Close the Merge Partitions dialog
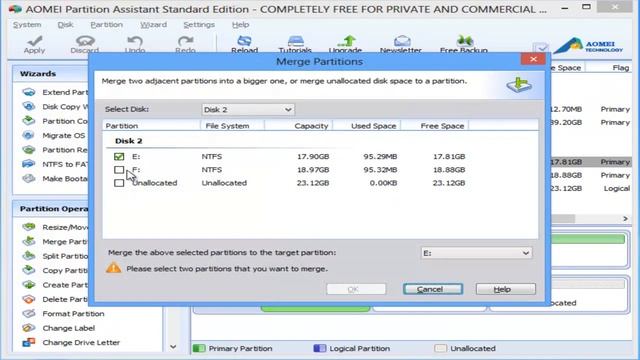640x360 pixels. (533, 60)
